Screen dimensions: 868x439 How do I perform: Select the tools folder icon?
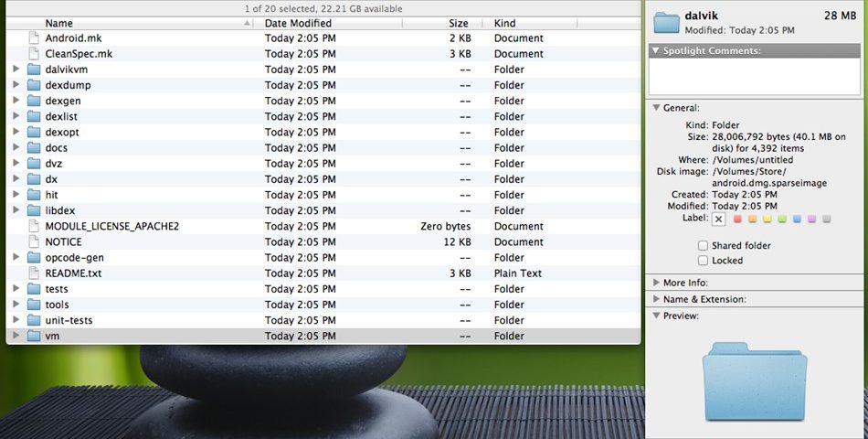point(35,305)
